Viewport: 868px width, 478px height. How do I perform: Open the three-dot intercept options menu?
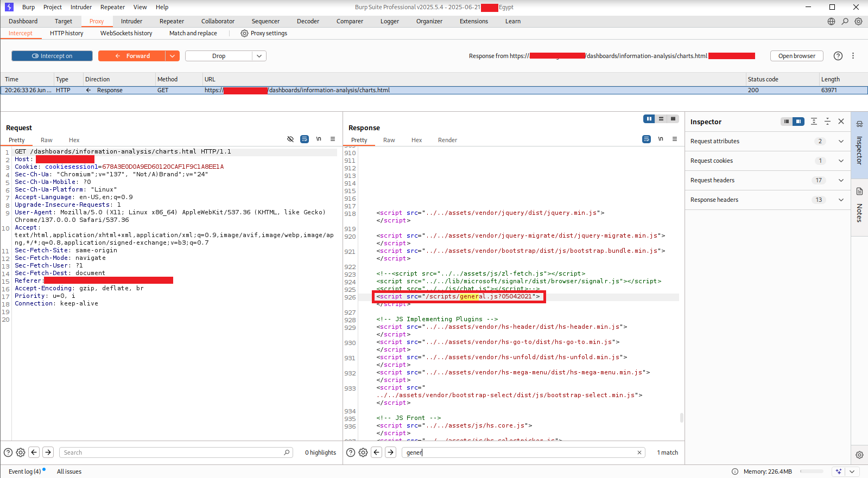click(x=853, y=56)
